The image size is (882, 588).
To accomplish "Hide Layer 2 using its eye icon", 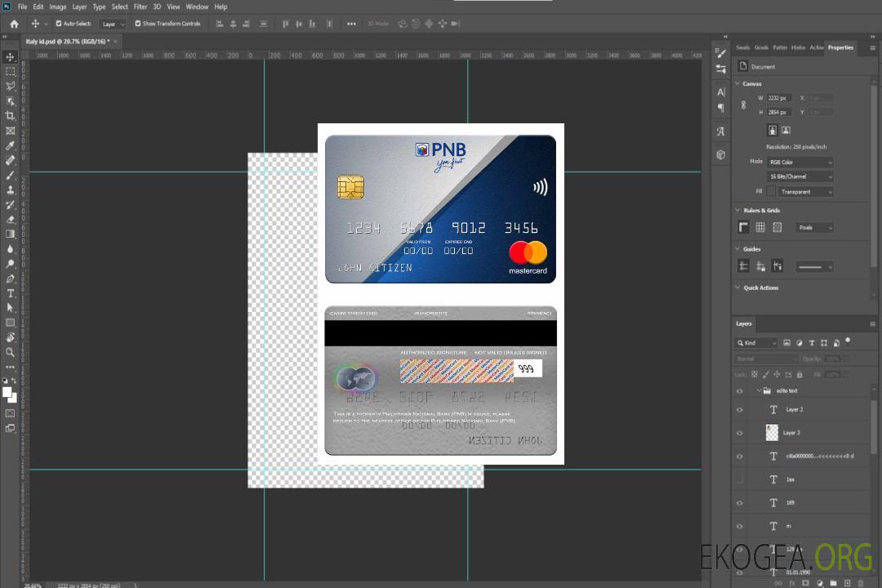I will tap(740, 410).
